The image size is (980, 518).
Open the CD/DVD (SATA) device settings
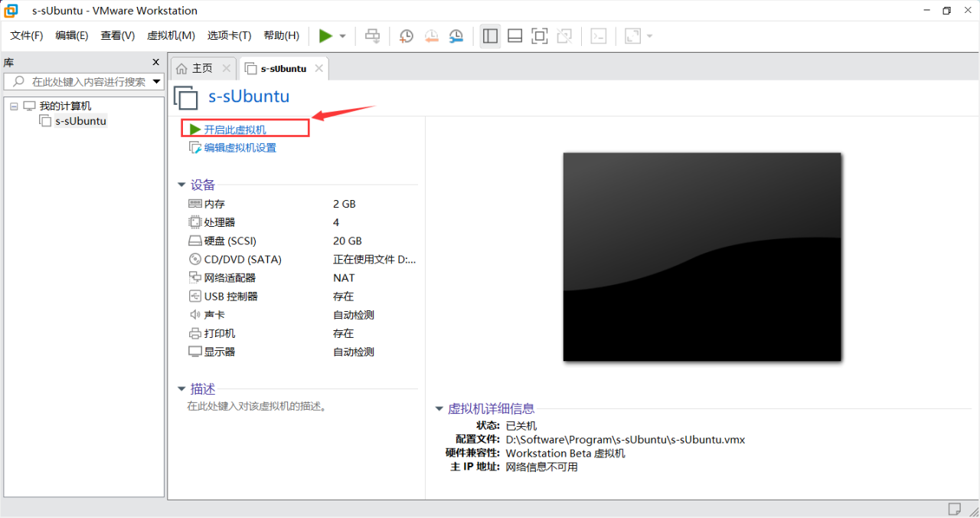pos(242,259)
